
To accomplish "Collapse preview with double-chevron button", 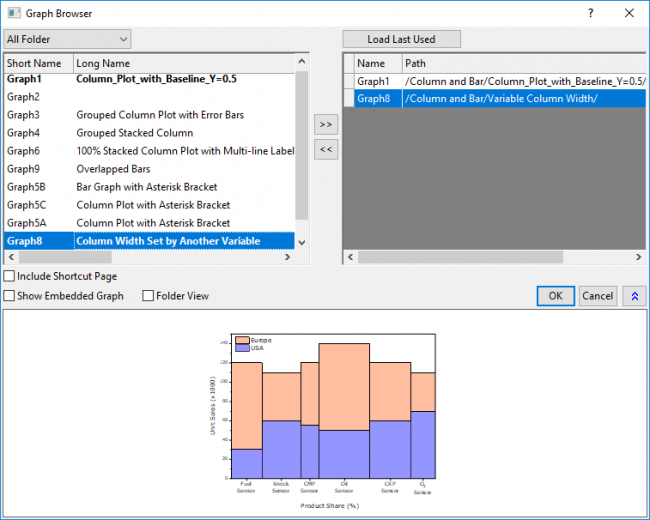I will (x=634, y=296).
